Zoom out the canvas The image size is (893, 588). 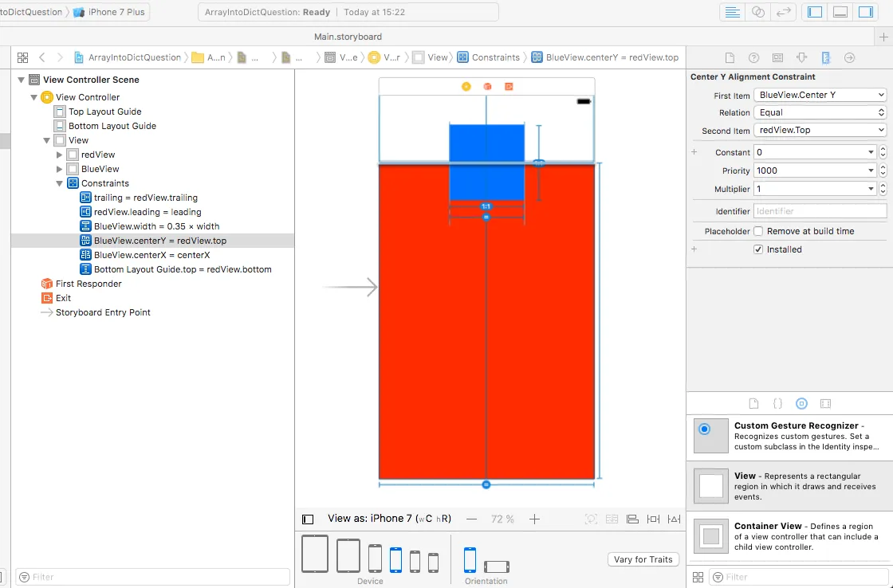[471, 519]
